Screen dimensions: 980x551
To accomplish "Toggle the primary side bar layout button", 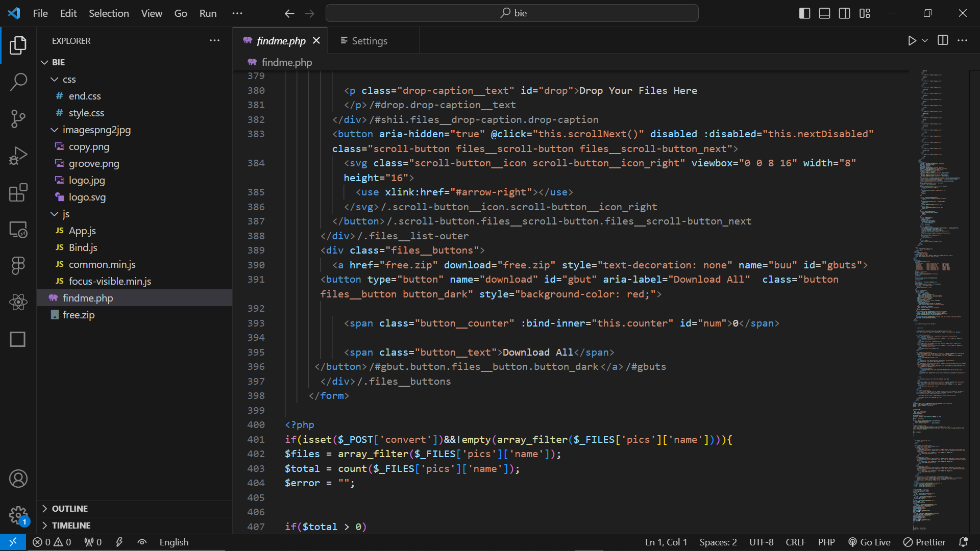I will (804, 13).
